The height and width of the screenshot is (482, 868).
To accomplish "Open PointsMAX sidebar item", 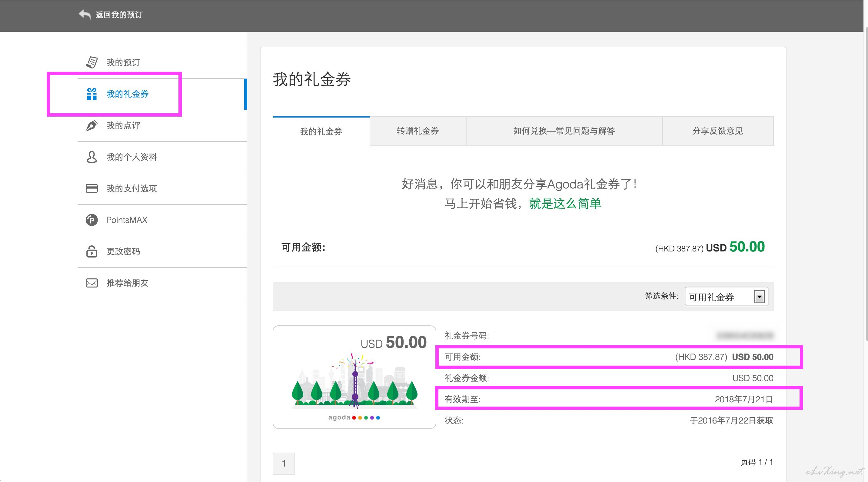I will tap(162, 220).
